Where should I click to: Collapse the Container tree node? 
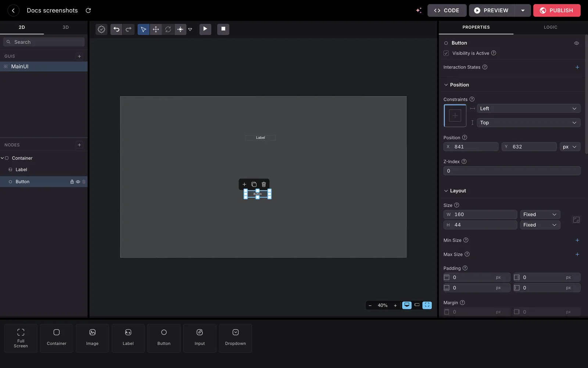[x=2, y=158]
